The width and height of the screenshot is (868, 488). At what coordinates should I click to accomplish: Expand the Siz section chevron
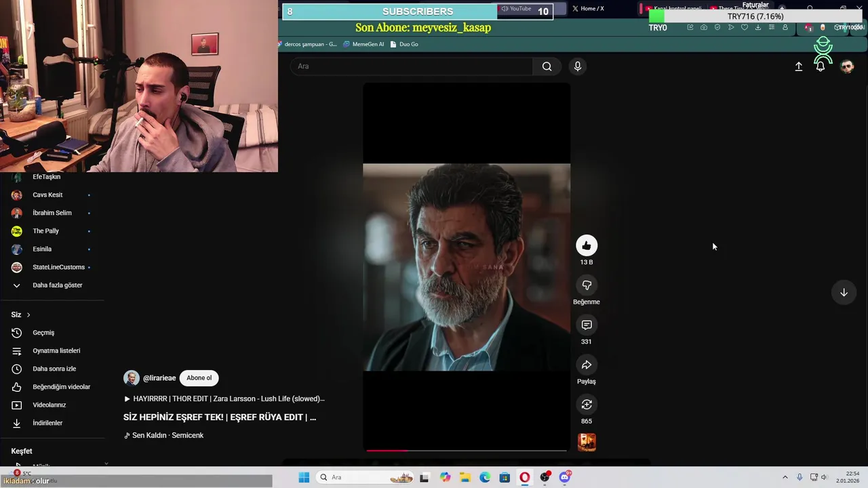(28, 314)
